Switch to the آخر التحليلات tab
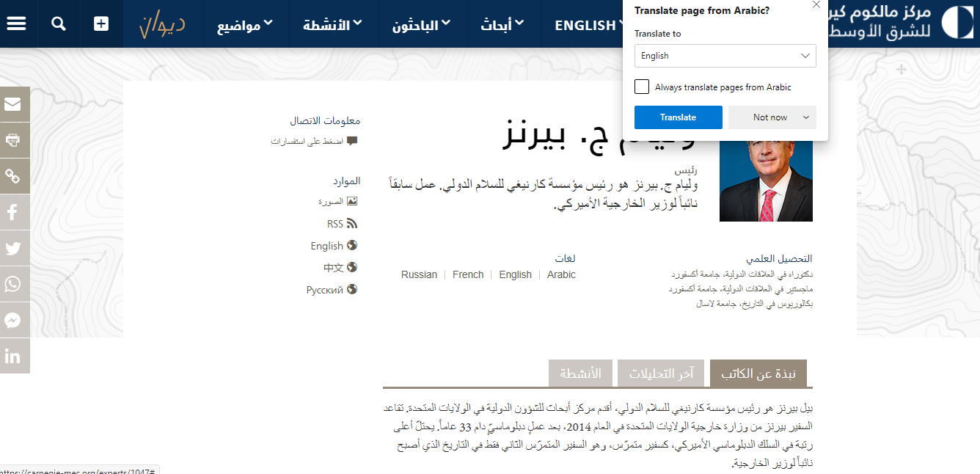The height and width of the screenshot is (474, 980). [x=661, y=373]
